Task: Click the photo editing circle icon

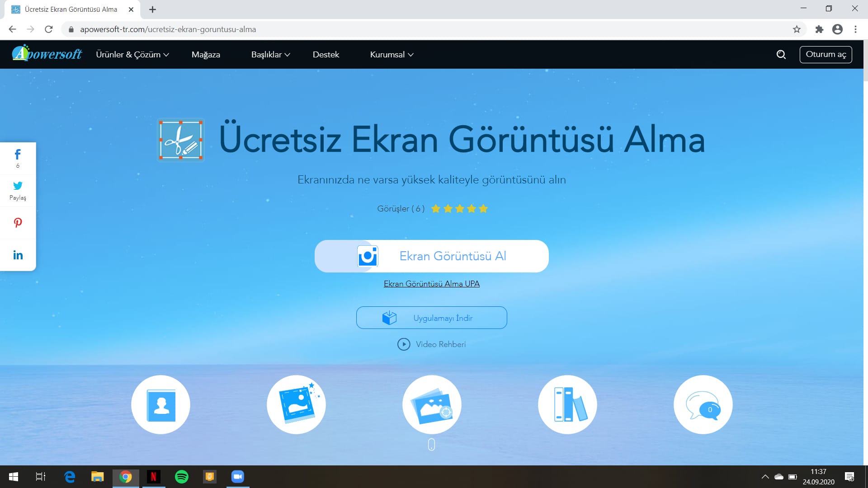Action: coord(296,404)
